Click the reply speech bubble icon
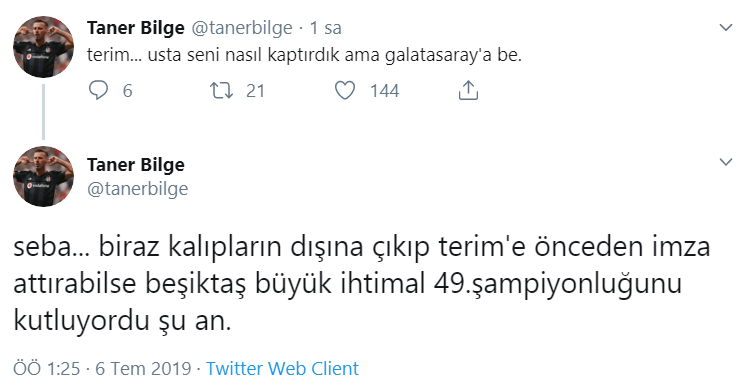Viewport: 746px width, 392px height. (98, 90)
